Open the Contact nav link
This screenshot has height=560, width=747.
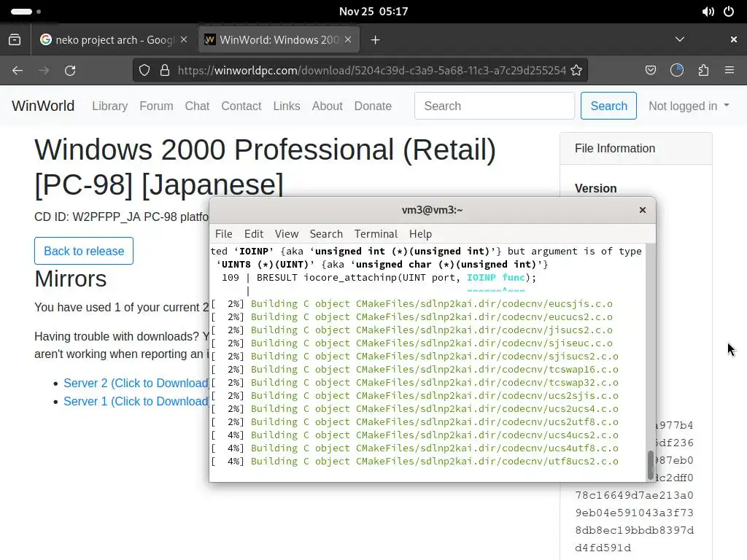pyautogui.click(x=241, y=106)
